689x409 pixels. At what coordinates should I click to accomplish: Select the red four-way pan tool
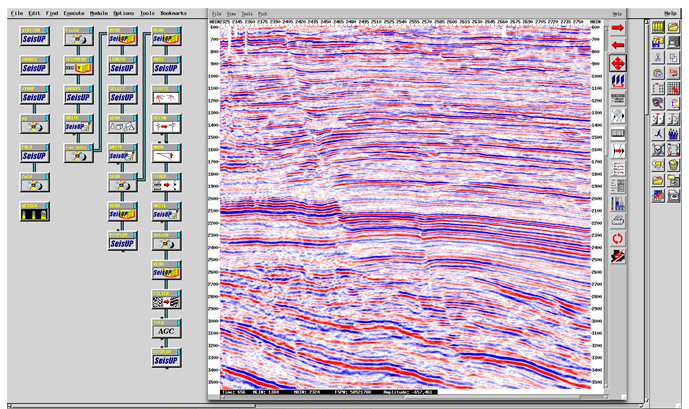coord(618,63)
